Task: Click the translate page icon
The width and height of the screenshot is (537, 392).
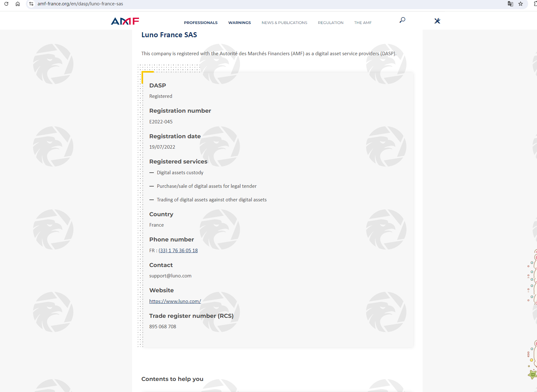Action: click(510, 4)
